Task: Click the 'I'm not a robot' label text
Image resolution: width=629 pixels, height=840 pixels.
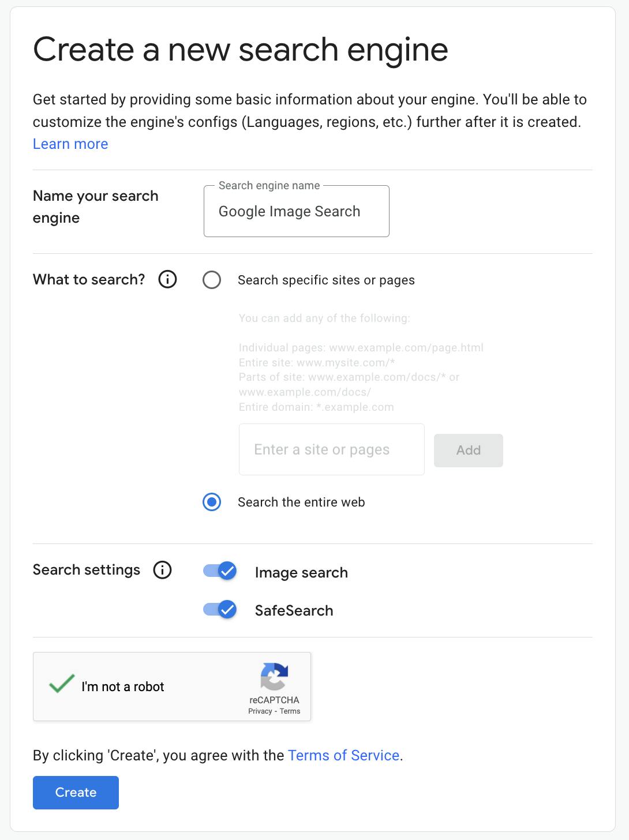Action: point(123,687)
